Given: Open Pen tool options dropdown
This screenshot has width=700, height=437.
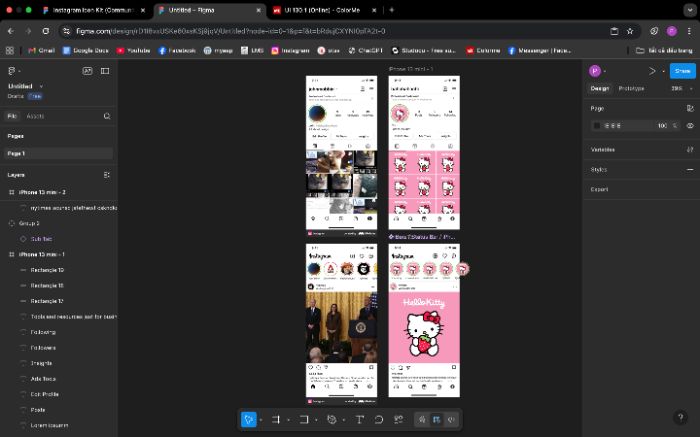Looking at the screenshot, I should pyautogui.click(x=343, y=420).
